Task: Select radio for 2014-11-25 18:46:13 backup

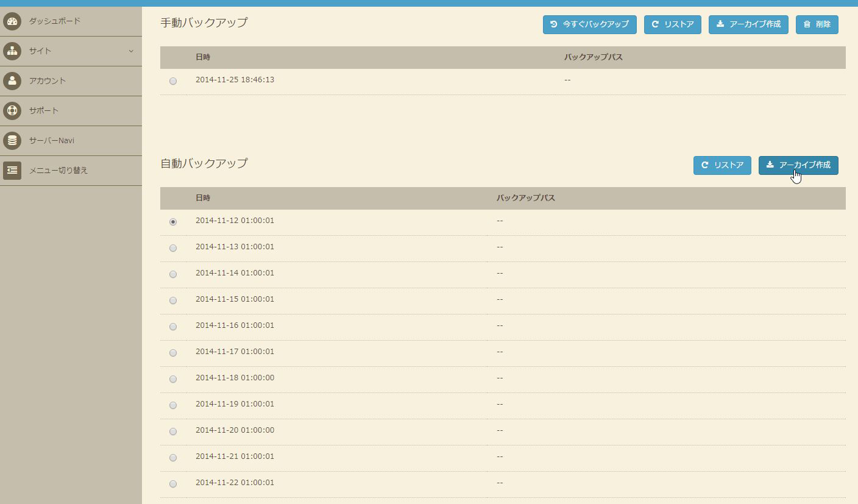Action: (173, 81)
